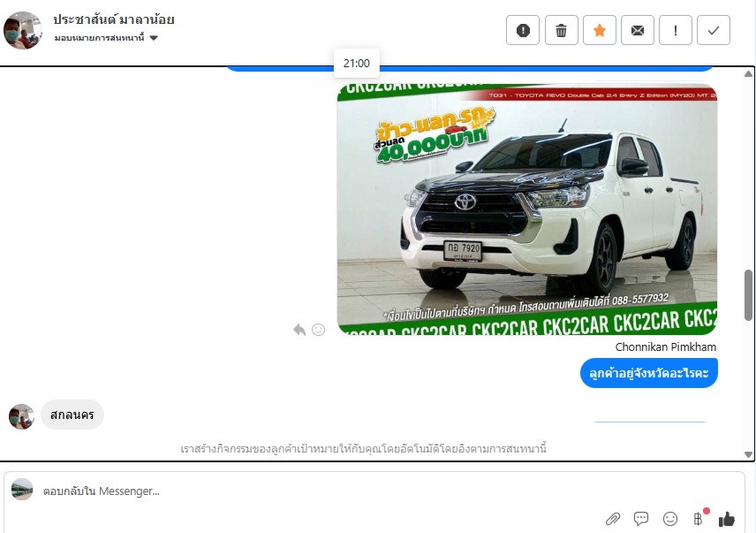Flag conversation with exclamation mark icon
Viewport: 756px width, 533px height.
click(676, 30)
